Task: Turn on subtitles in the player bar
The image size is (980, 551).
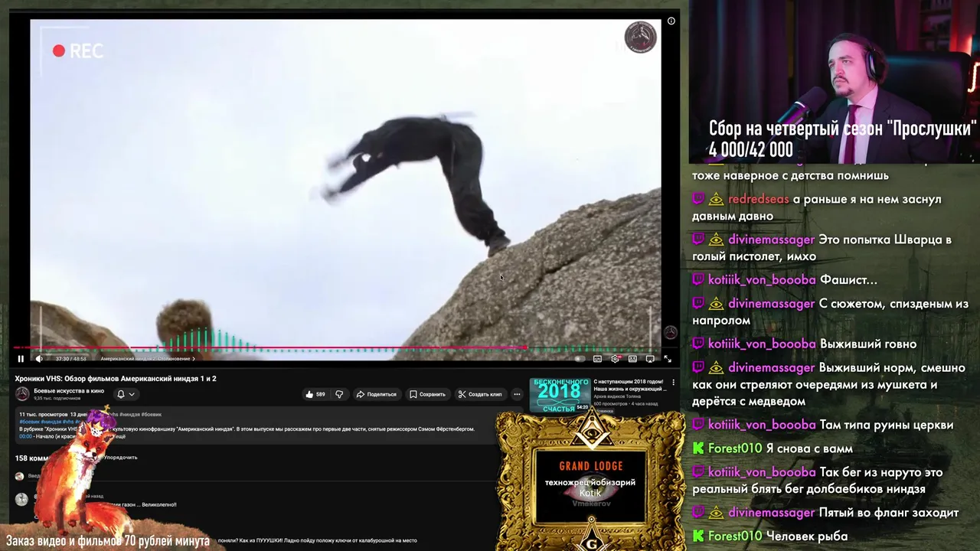Action: point(597,358)
